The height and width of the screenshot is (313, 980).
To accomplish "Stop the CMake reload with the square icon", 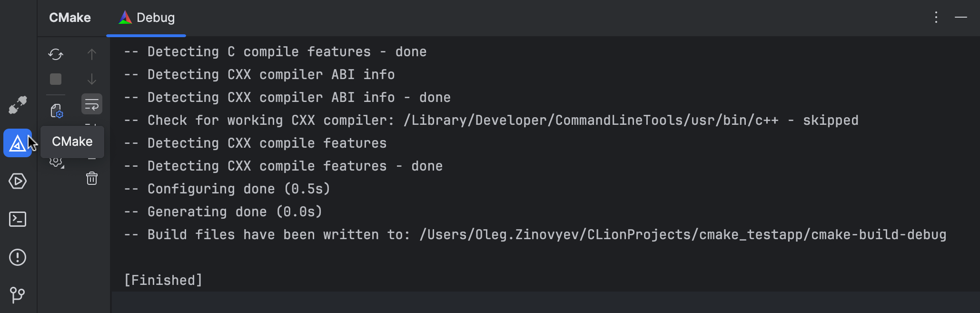I will 55,79.
